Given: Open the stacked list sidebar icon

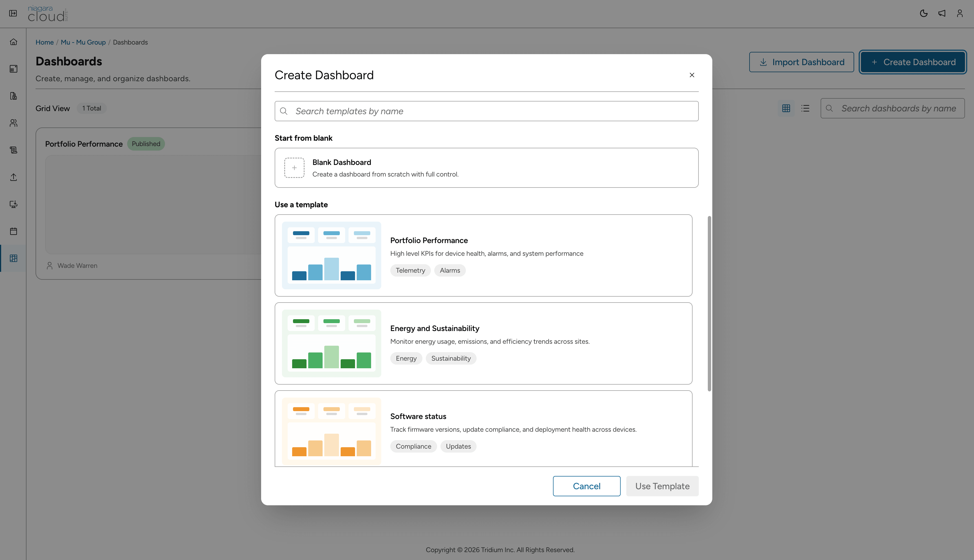Looking at the screenshot, I should point(14,150).
